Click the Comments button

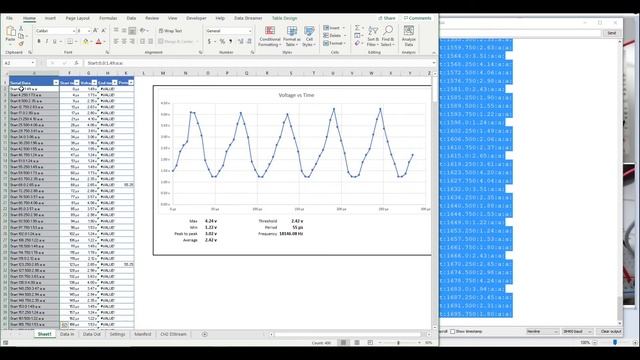(417, 18)
